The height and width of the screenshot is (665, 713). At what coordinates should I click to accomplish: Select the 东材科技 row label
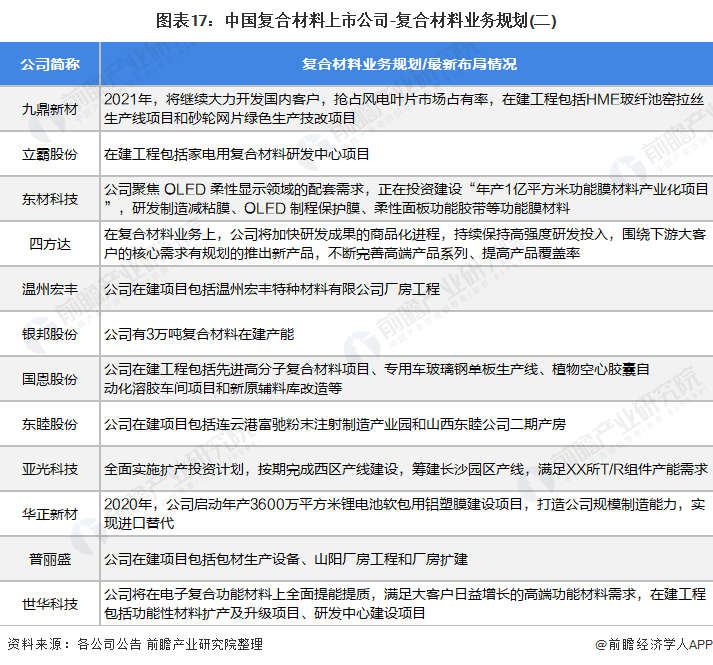(x=49, y=199)
